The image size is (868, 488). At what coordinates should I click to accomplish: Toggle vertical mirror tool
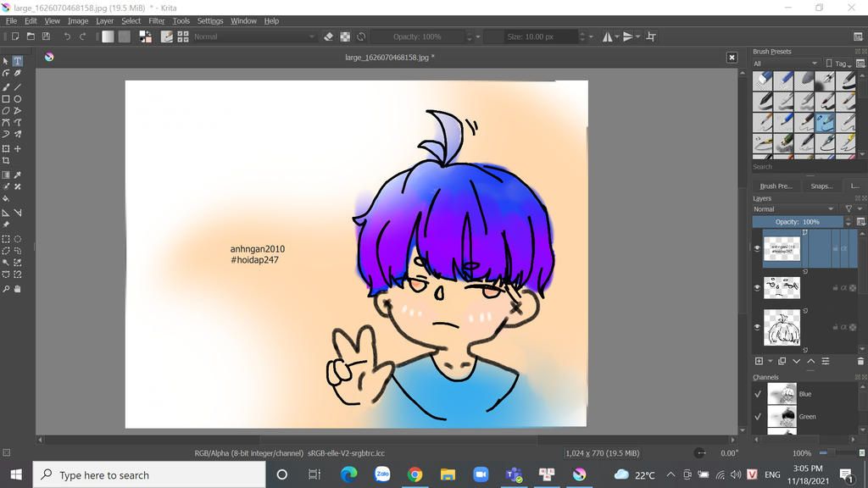628,36
